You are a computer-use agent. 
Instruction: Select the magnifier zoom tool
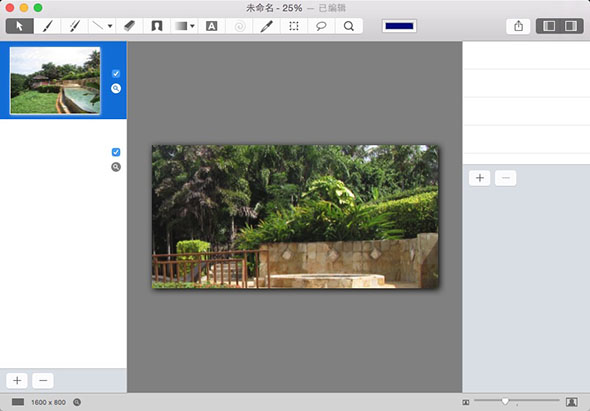click(349, 26)
